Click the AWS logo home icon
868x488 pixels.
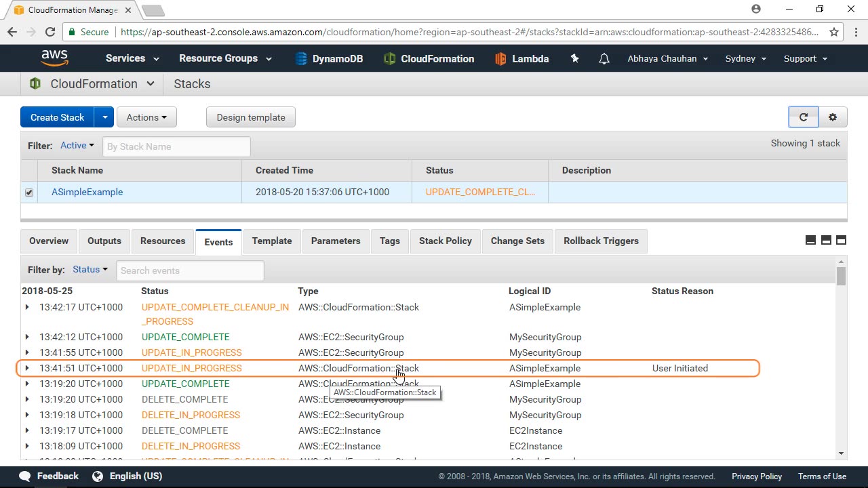[54, 58]
